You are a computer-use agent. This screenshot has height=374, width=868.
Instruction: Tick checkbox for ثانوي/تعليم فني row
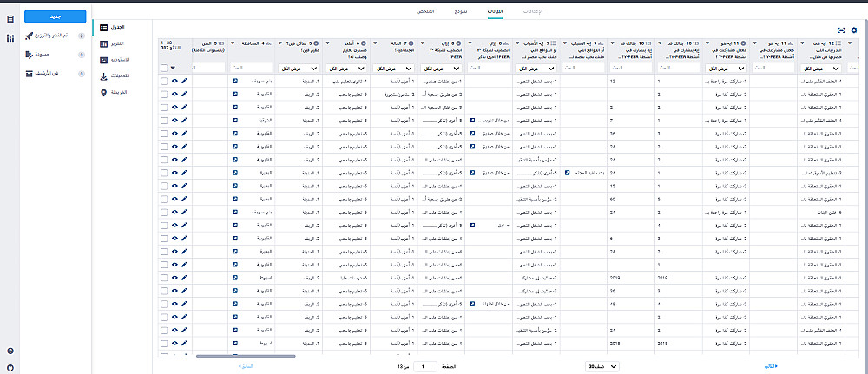[x=164, y=81]
